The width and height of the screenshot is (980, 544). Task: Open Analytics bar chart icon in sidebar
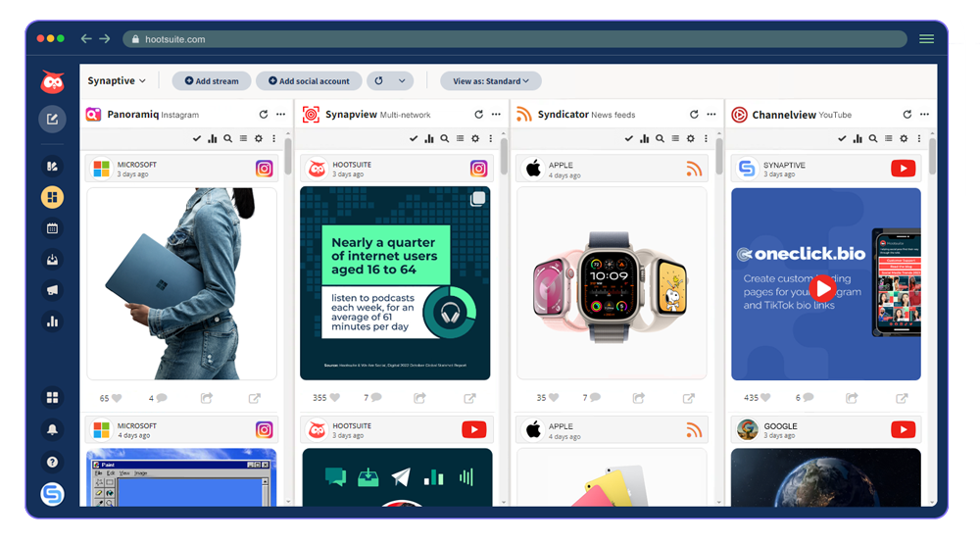click(x=53, y=321)
